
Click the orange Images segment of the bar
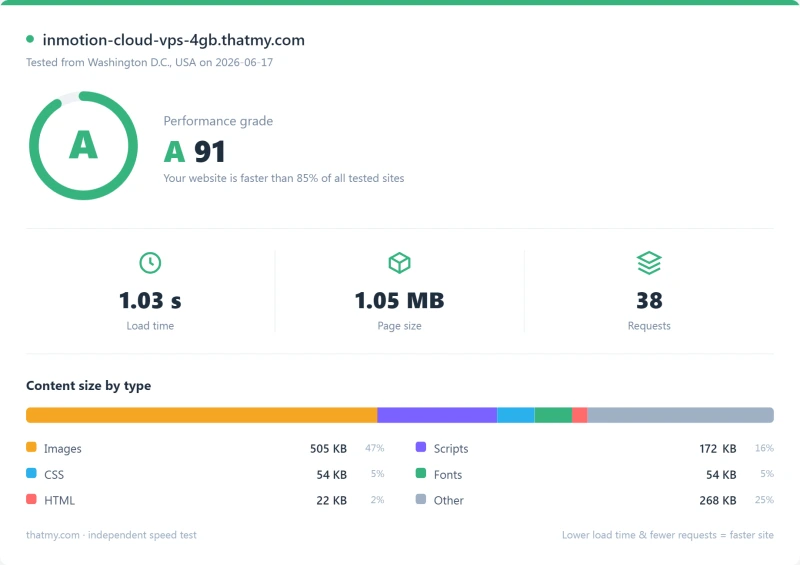tap(202, 415)
